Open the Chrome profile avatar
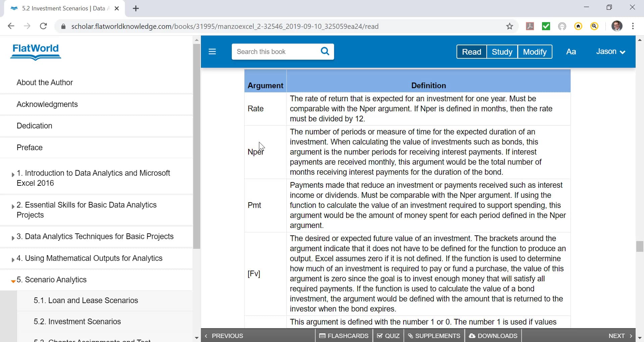 [617, 26]
